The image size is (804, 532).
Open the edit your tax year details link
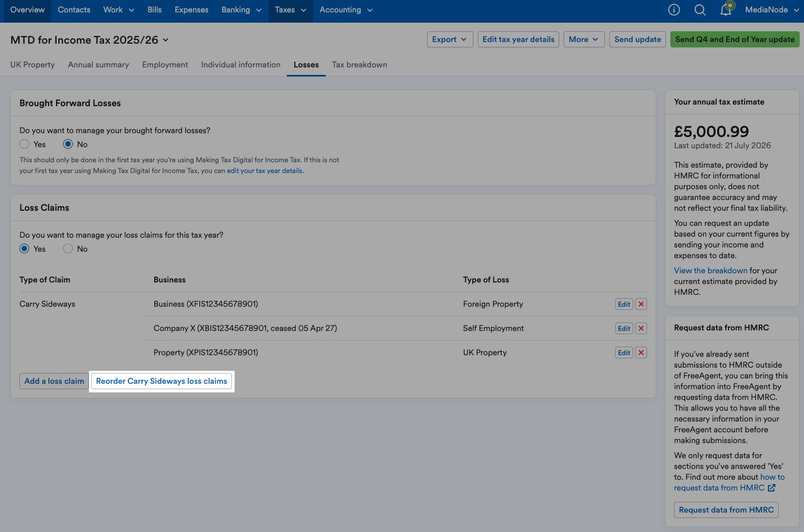[264, 171]
